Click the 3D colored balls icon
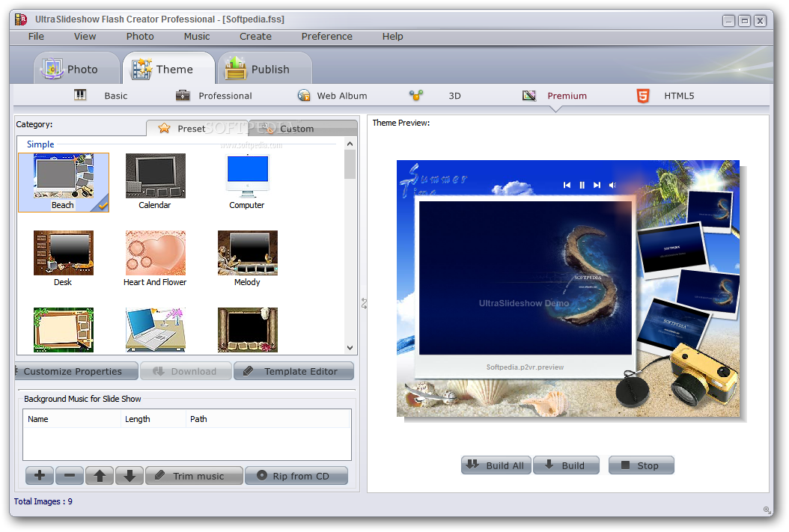 [415, 95]
